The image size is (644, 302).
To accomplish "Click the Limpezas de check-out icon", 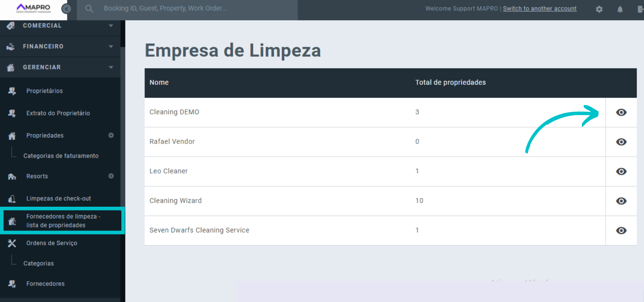I will click(x=12, y=199).
